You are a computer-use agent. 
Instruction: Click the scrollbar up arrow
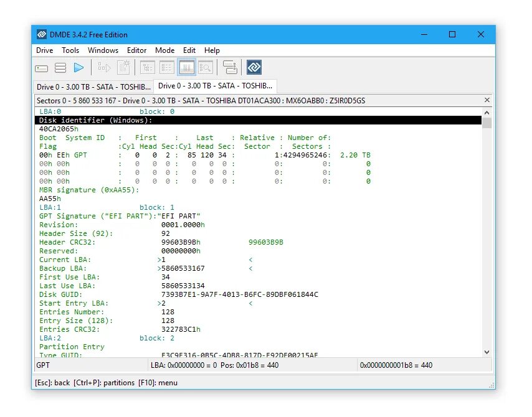(487, 113)
